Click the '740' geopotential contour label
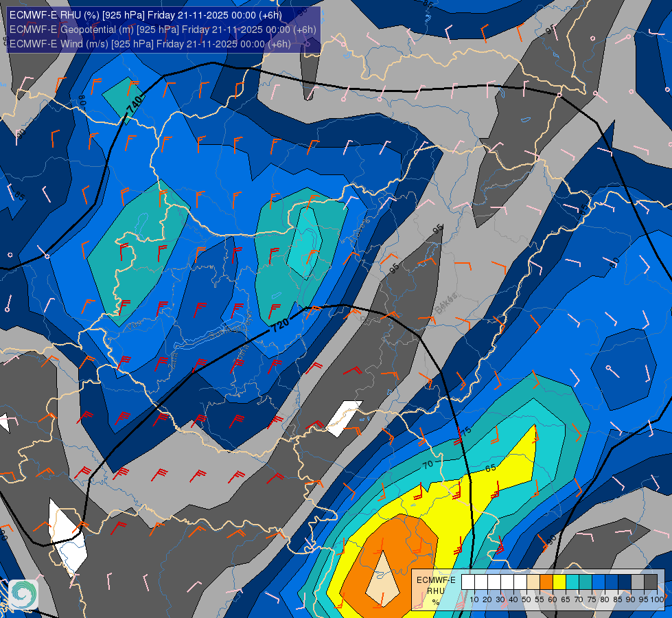The image size is (672, 618). point(135,104)
